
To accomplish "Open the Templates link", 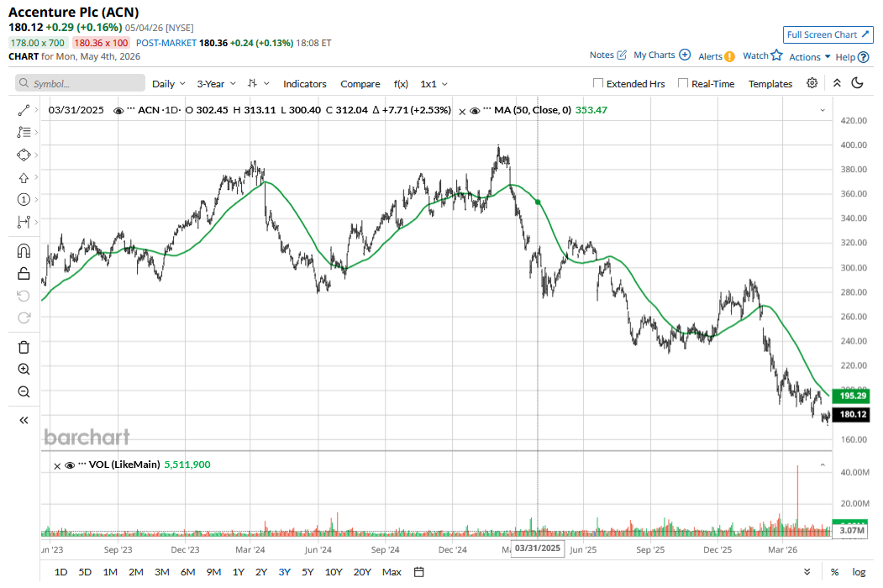I will 770,84.
